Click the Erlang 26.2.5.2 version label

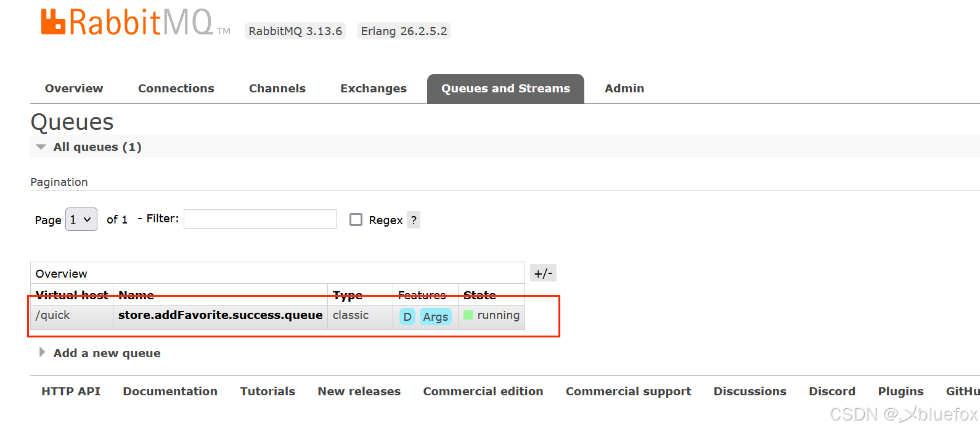404,31
